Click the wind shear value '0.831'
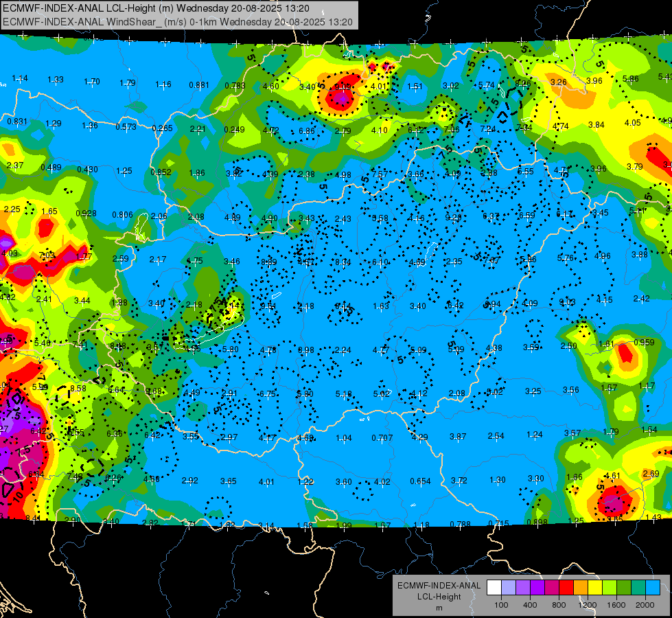 (17, 122)
